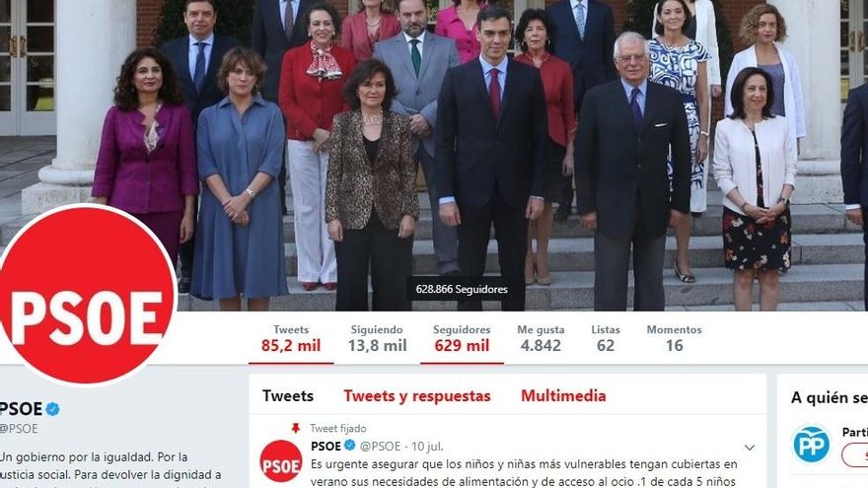Expand the pinned tweet options chevron

(x=750, y=447)
